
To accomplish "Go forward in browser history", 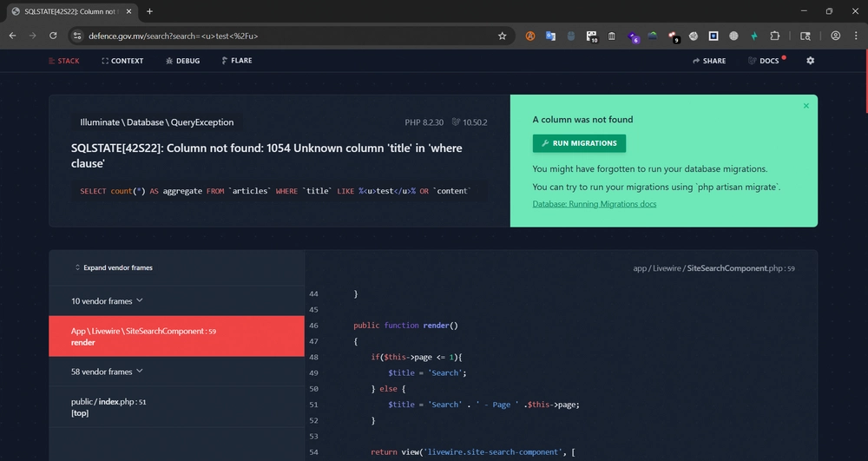I will coord(33,36).
